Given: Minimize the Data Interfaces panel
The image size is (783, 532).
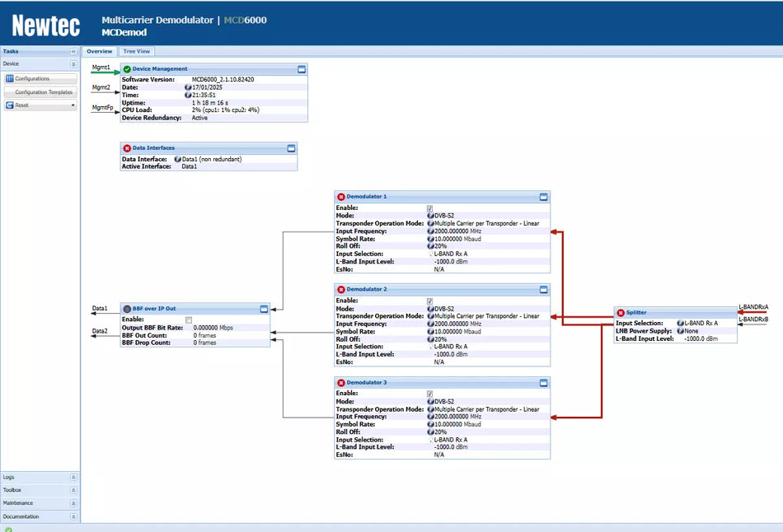Looking at the screenshot, I should click(x=291, y=148).
